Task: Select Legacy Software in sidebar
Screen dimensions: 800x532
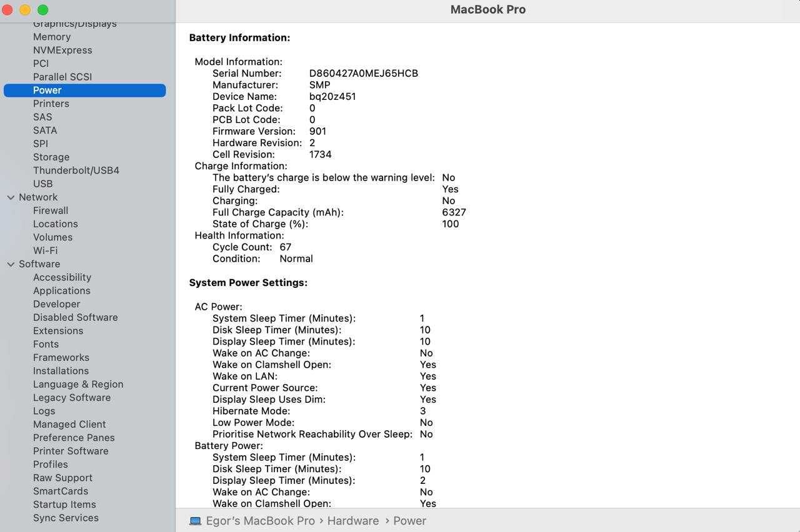Action: tap(72, 398)
